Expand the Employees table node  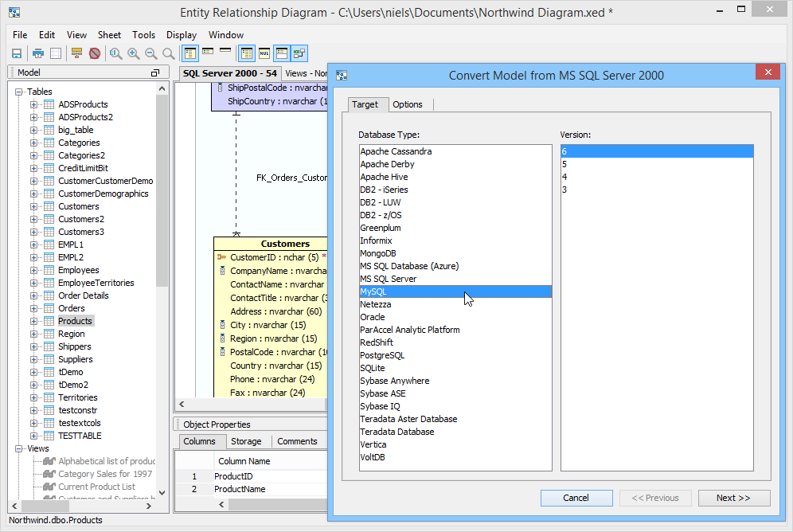click(x=33, y=270)
